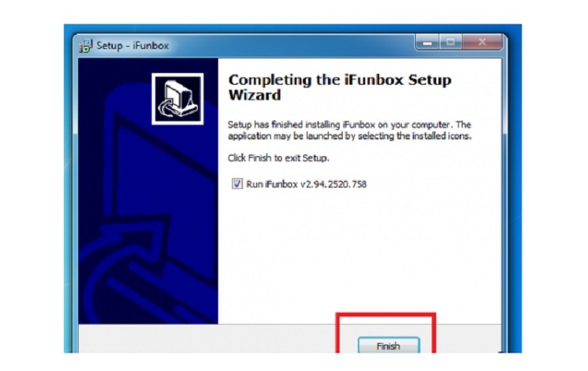Screen dimensions: 588x371
Task: Click the Setup installer icon in title bar
Action: tap(86, 46)
